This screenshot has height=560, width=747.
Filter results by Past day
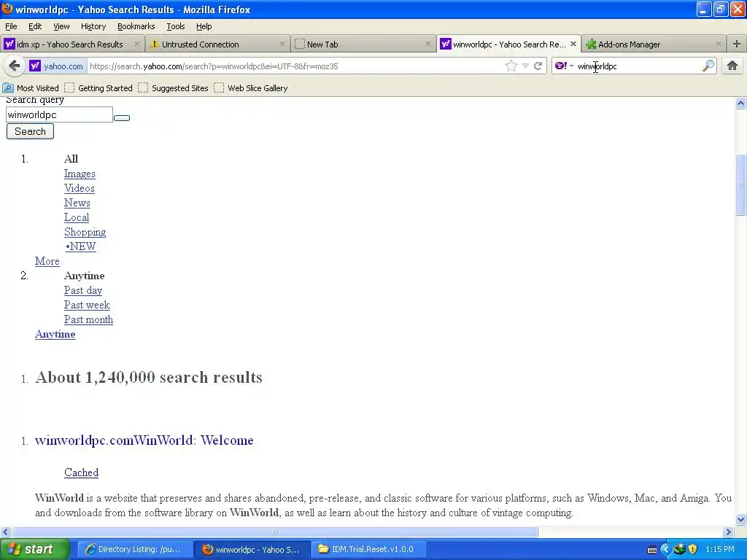[x=83, y=290]
